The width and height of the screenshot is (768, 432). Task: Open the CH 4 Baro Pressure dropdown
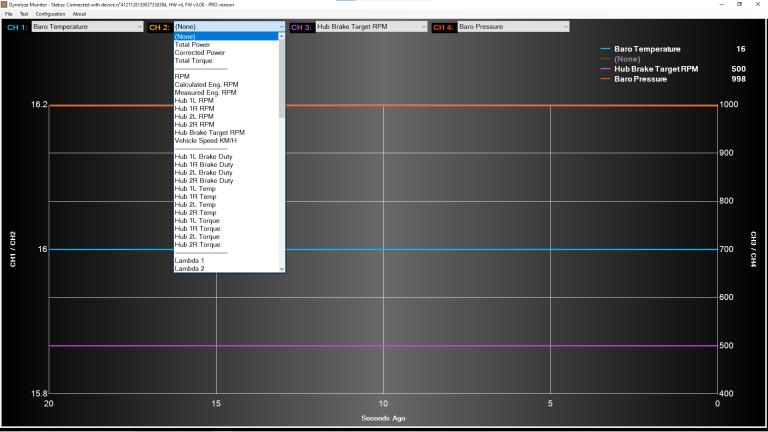pyautogui.click(x=513, y=27)
